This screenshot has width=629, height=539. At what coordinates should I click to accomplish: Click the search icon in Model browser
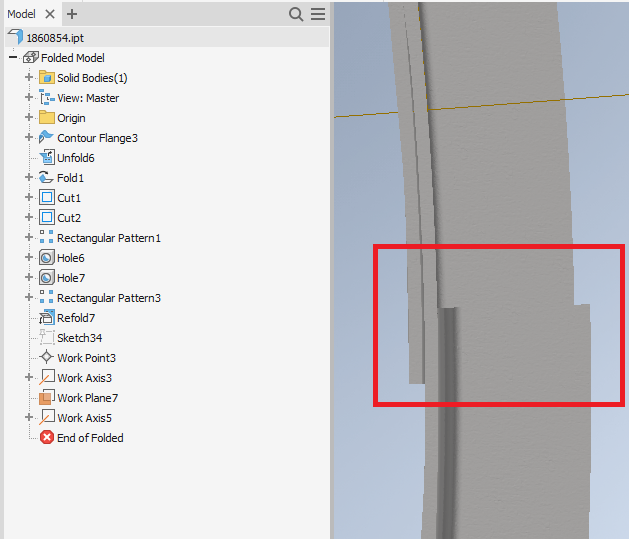(296, 14)
